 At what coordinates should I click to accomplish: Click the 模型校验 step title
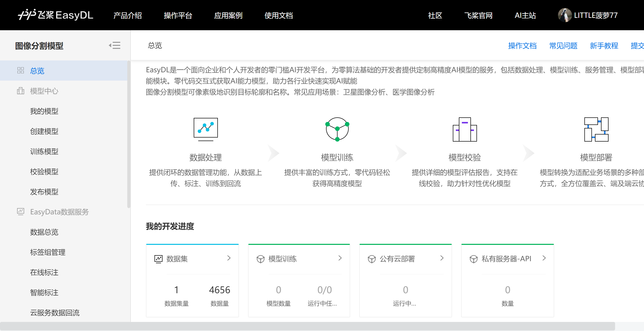465,157
